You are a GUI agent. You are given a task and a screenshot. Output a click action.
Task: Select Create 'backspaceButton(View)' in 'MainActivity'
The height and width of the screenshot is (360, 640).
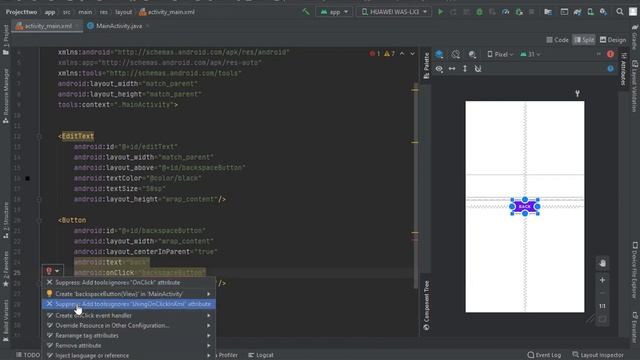pyautogui.click(x=129, y=293)
